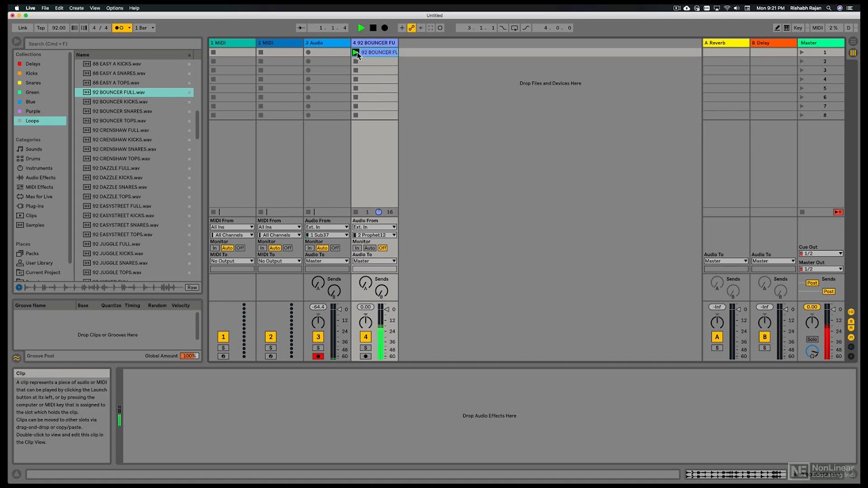
Task: Open the Options menu
Action: pyautogui.click(x=115, y=8)
